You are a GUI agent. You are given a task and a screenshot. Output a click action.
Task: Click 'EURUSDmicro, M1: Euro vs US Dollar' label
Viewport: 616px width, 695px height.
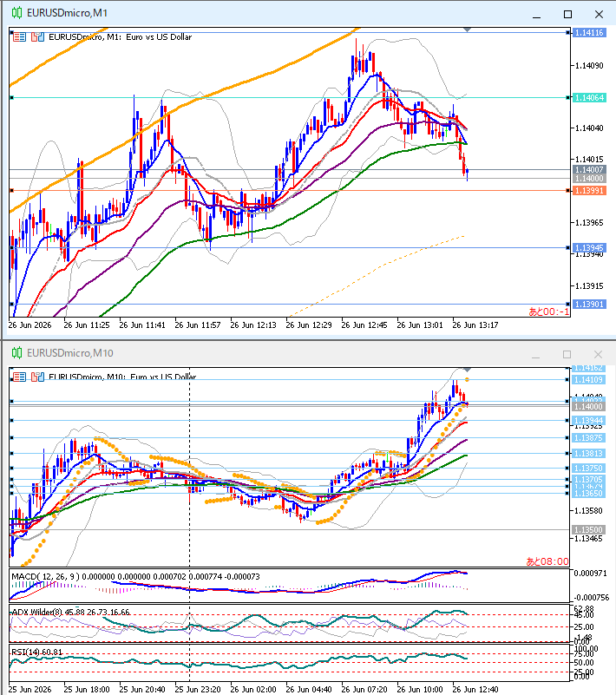tap(120, 37)
